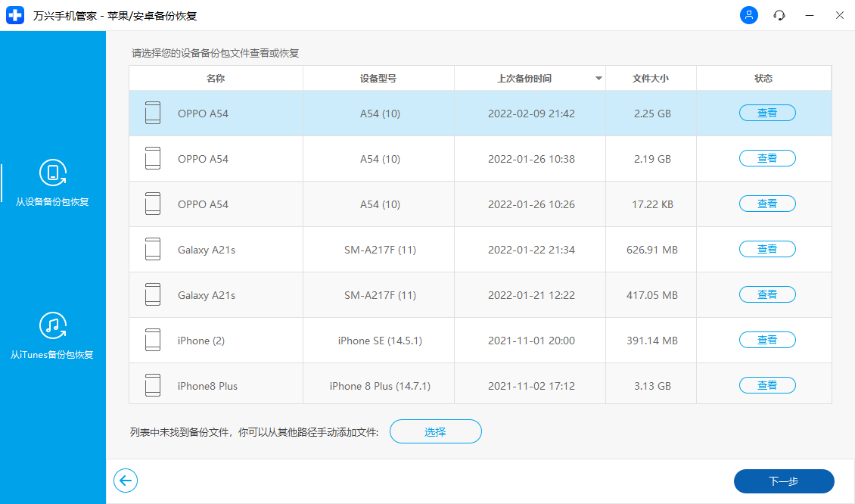Image resolution: width=855 pixels, height=504 pixels.
Task: View the iPhone SE backup with 查看 button
Action: [x=767, y=339]
